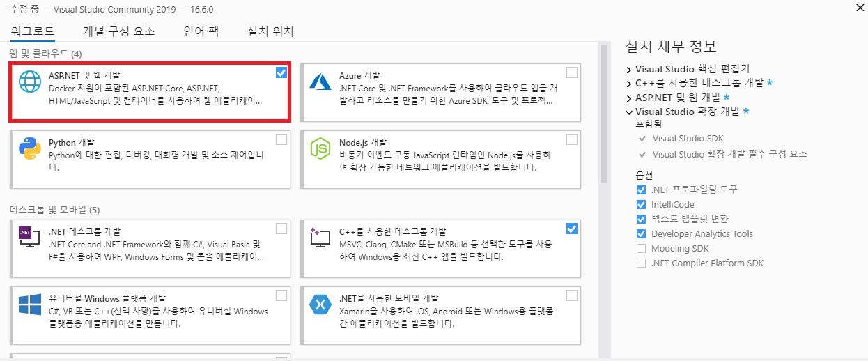Uncheck the Developer Analytics Tools option
868x361 pixels.
coord(641,234)
